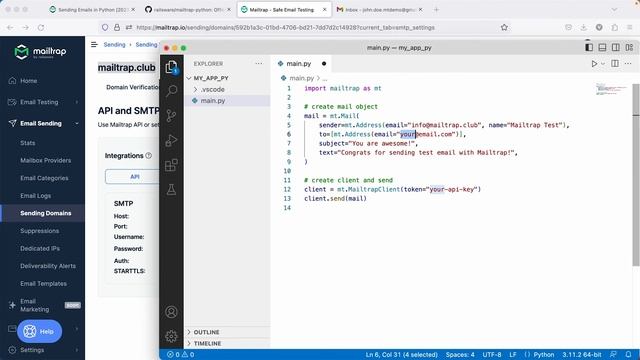Open Explorer views and more actions
Image resolution: width=640 pixels, height=360 pixels.
click(x=259, y=64)
